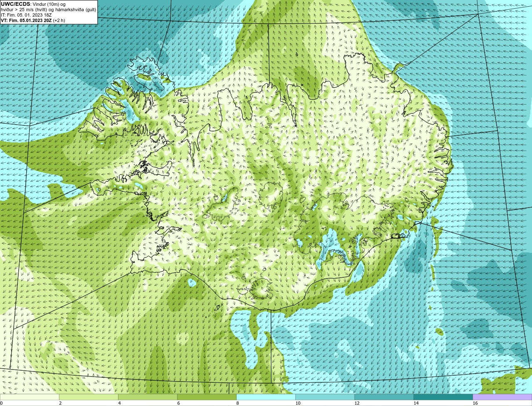This screenshot has height=406, width=532.
Task: Click the 10–12 m/s light teal legend swatch
Action: pyautogui.click(x=325, y=397)
